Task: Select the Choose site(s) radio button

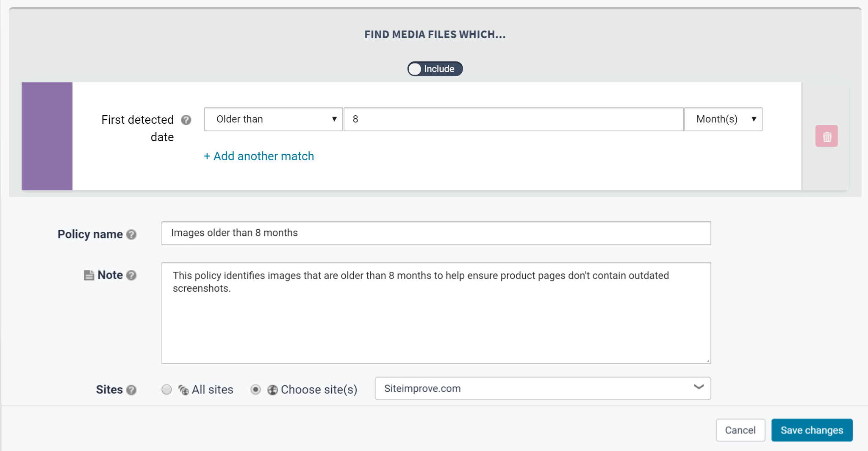Action: click(255, 389)
